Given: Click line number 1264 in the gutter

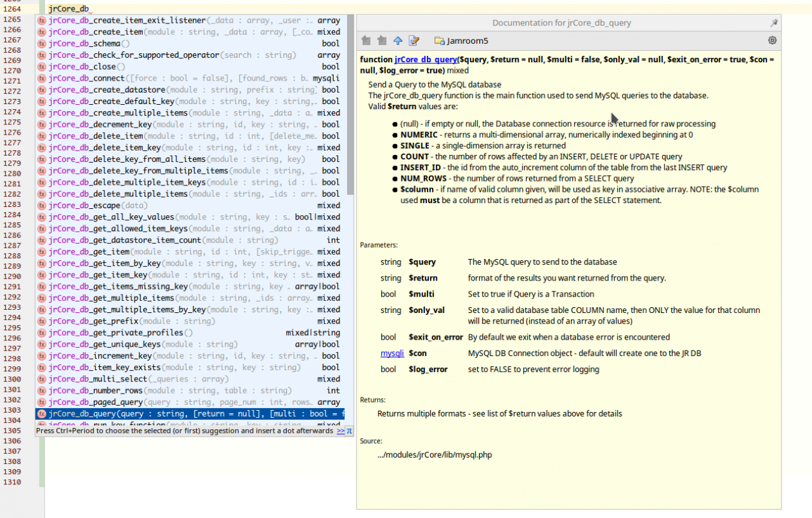Looking at the screenshot, I should click(13, 10).
